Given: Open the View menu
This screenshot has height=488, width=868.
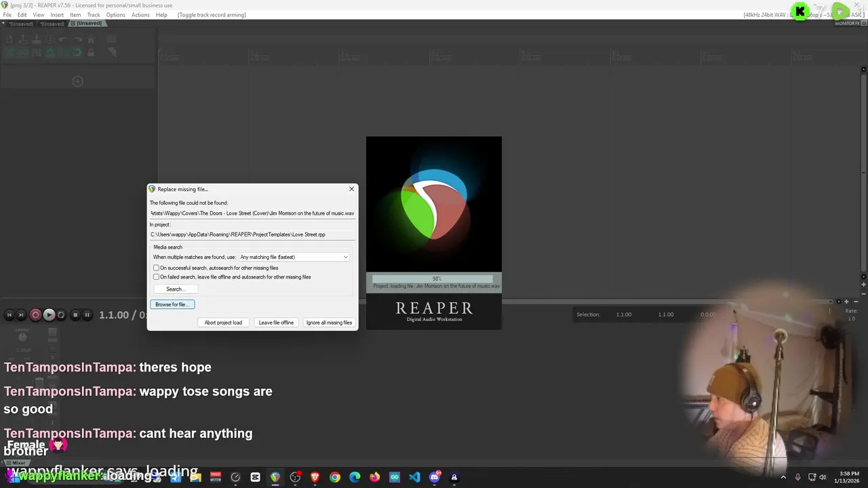Looking at the screenshot, I should (x=39, y=15).
